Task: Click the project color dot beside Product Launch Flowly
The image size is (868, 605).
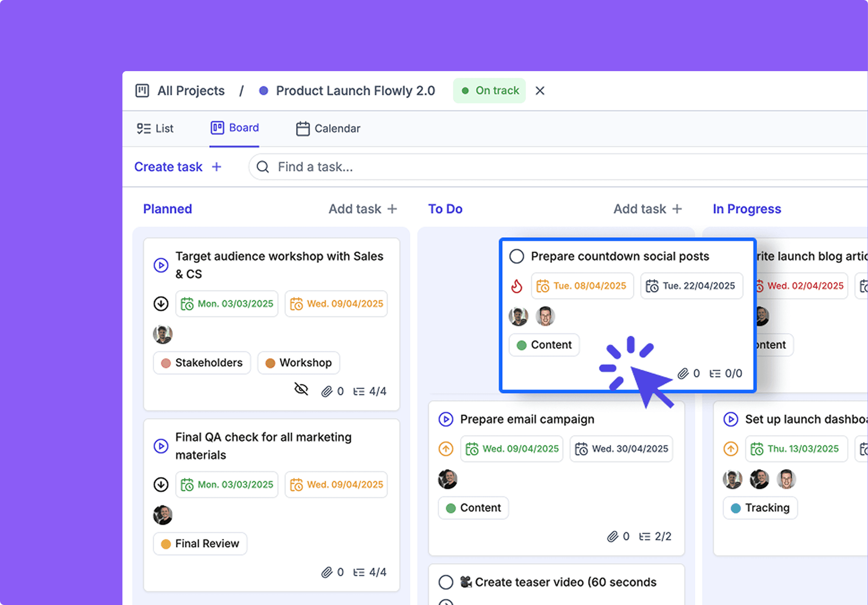Action: 263,91
